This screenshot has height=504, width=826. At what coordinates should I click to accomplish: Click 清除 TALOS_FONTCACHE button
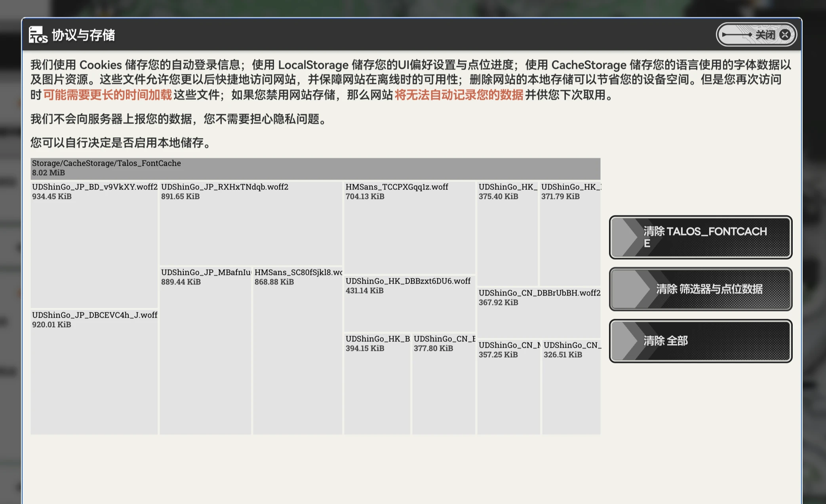pyautogui.click(x=700, y=237)
